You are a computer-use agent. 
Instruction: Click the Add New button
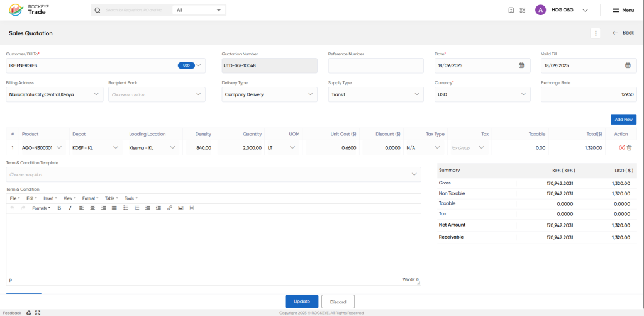(x=623, y=119)
